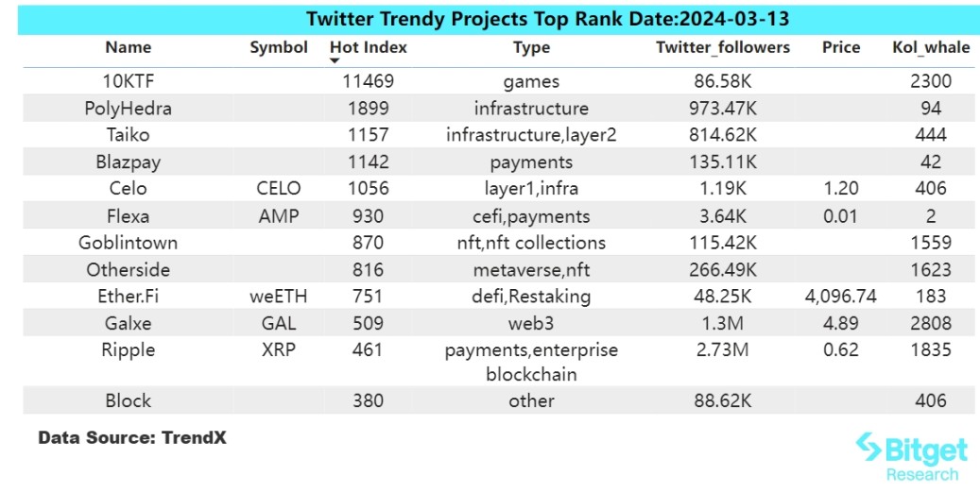Click the Data Source: TrendX text
980x493 pixels.
click(x=132, y=438)
